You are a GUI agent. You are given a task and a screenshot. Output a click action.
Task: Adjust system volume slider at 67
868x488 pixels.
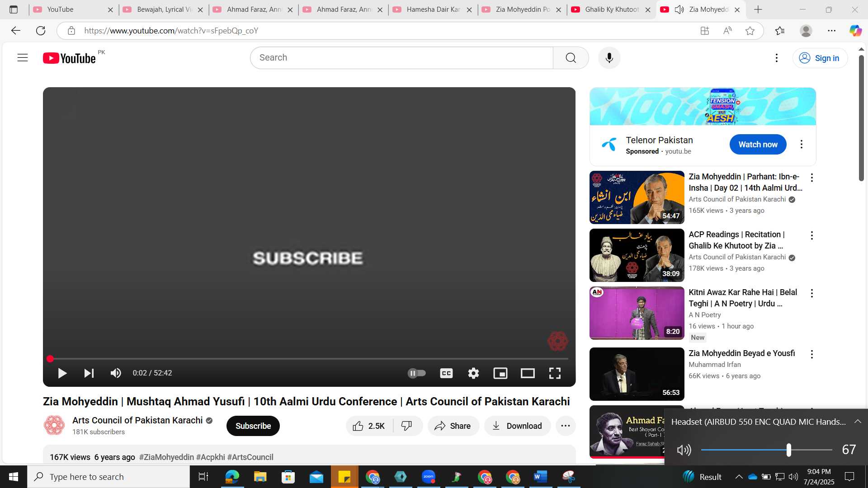pyautogui.click(x=788, y=450)
